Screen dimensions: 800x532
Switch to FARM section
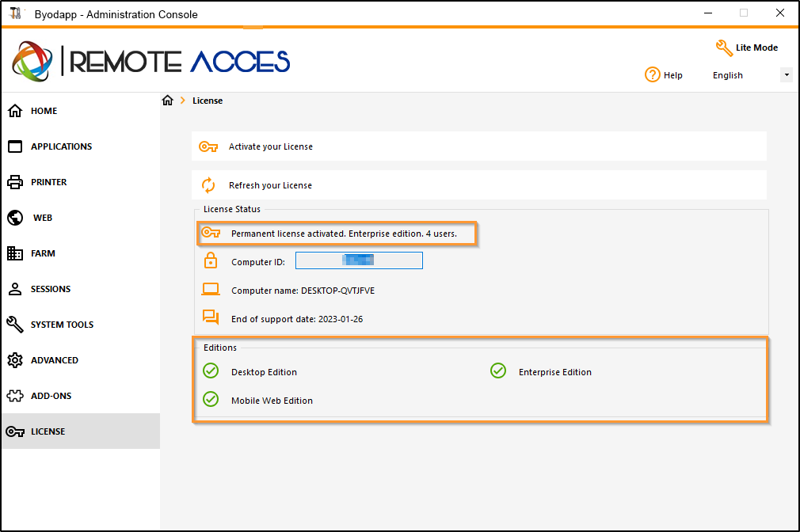point(81,253)
